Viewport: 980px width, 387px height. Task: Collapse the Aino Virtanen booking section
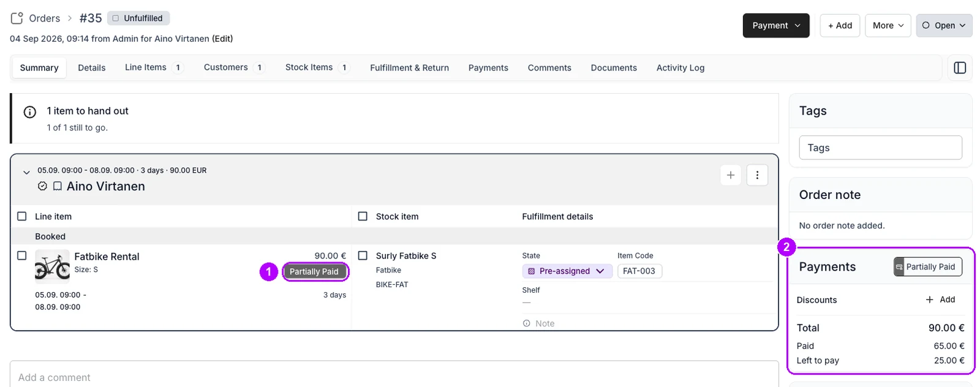tap(26, 173)
